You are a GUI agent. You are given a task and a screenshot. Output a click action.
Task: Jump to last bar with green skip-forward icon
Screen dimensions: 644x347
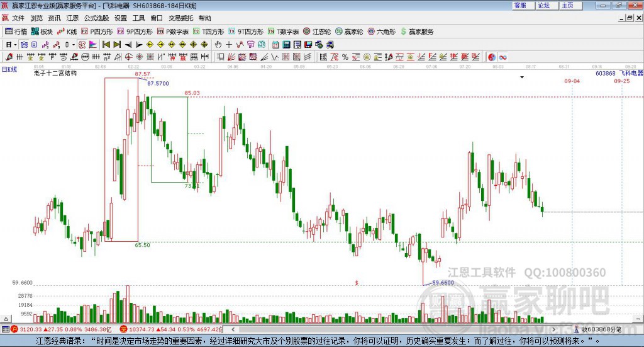click(x=117, y=45)
